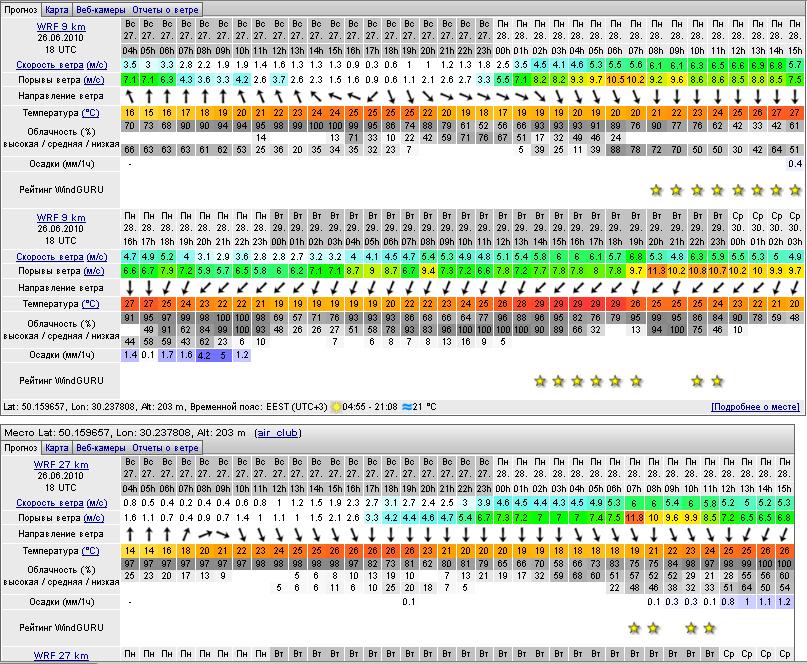Click last rating star in the topmost forecast table
807x664 pixels.
(795, 190)
